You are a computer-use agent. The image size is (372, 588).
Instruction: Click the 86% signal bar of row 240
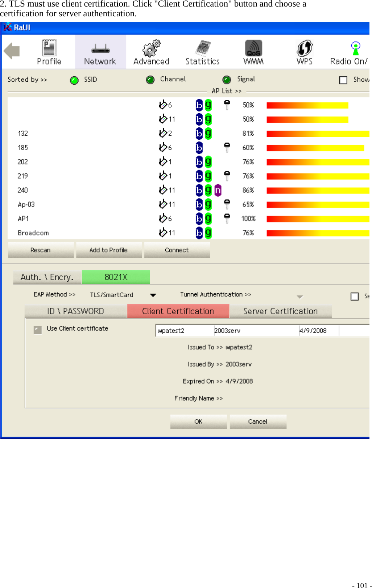(318, 190)
